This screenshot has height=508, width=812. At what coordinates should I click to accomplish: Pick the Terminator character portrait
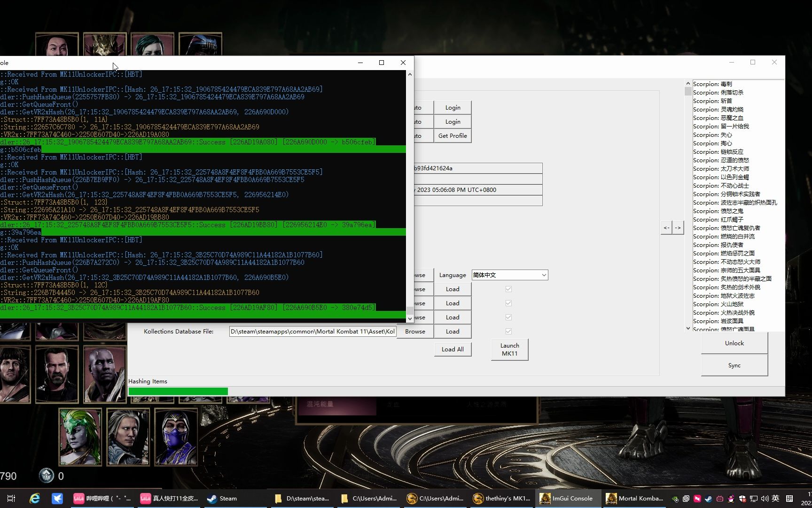57,374
